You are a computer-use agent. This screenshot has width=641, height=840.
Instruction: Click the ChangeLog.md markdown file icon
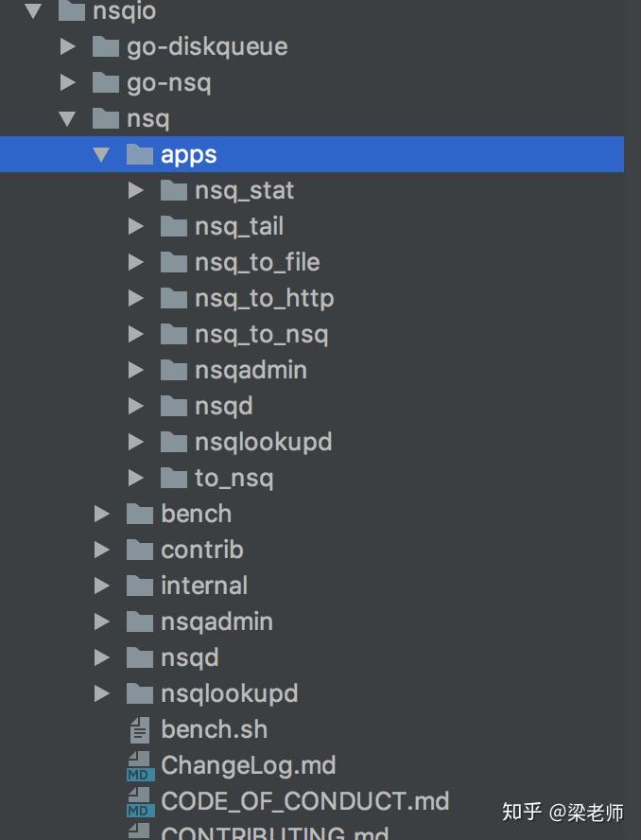[x=139, y=765]
